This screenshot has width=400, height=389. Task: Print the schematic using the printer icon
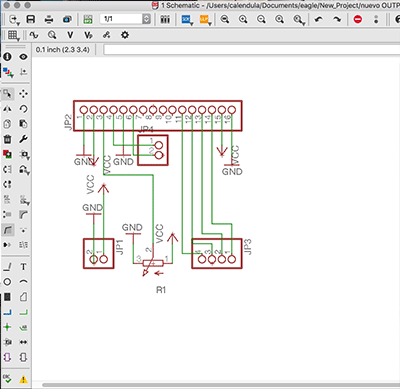tap(49, 19)
